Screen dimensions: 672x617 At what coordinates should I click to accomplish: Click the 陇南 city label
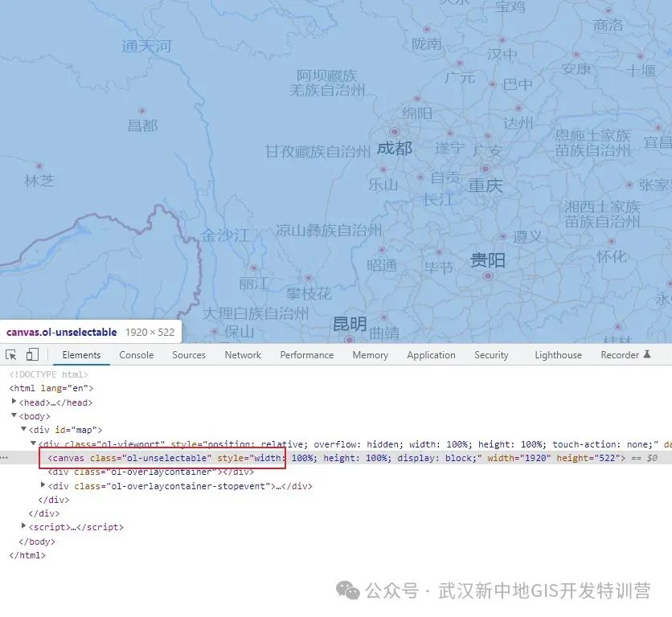point(426,43)
